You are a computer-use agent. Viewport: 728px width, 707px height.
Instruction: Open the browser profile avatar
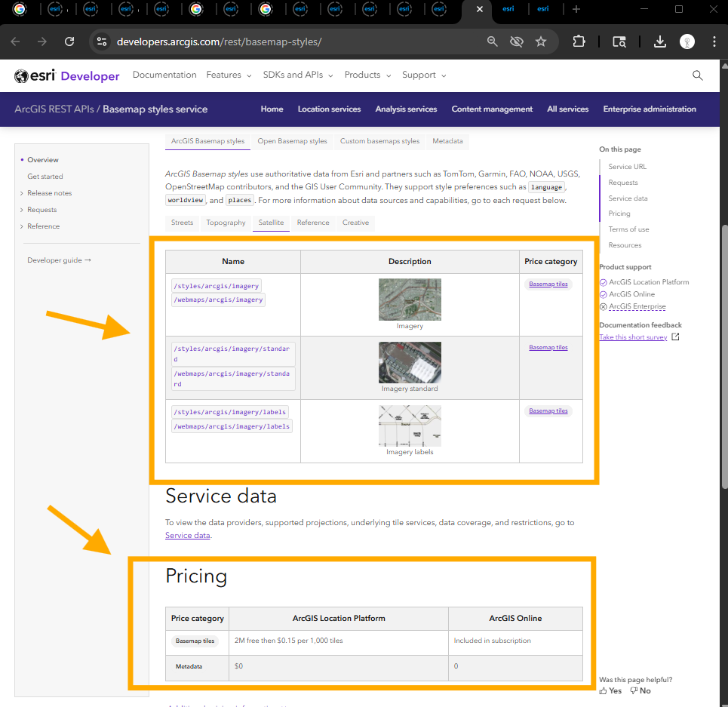coord(687,41)
